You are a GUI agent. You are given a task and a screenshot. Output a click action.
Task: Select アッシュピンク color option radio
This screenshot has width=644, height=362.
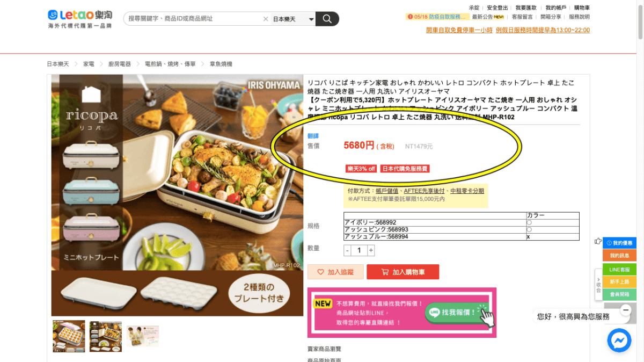tap(529, 229)
